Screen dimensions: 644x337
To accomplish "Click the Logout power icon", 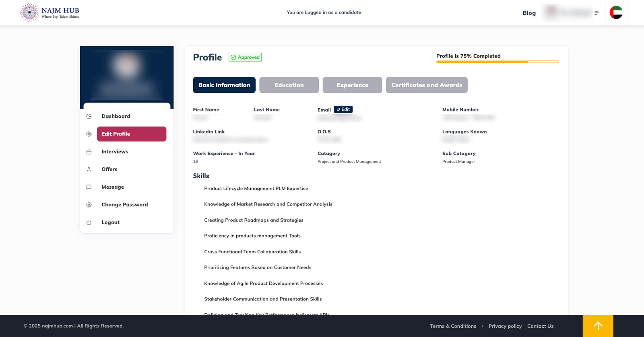I will coord(89,222).
